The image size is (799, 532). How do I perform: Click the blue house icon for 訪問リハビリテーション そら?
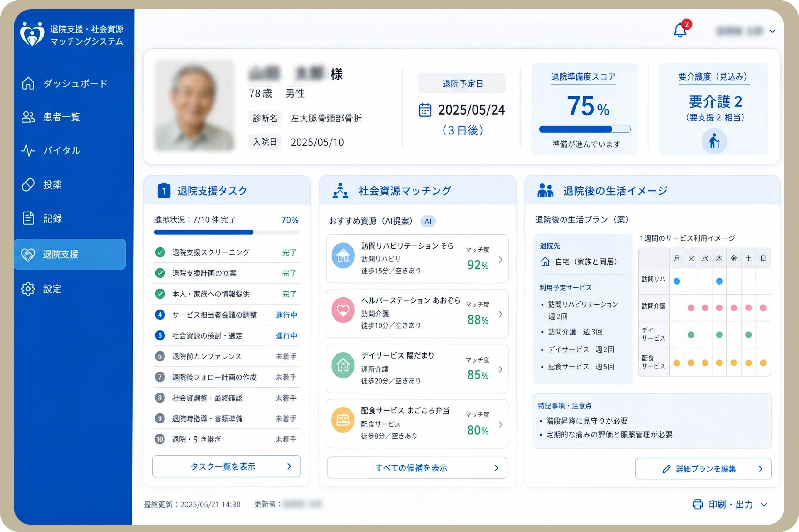(343, 256)
